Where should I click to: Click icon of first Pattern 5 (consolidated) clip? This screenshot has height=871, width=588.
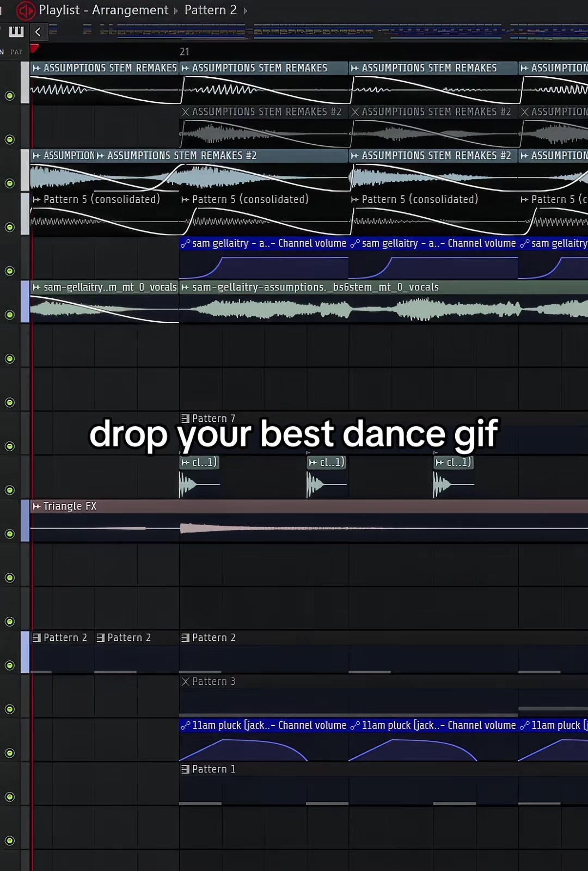click(36, 200)
